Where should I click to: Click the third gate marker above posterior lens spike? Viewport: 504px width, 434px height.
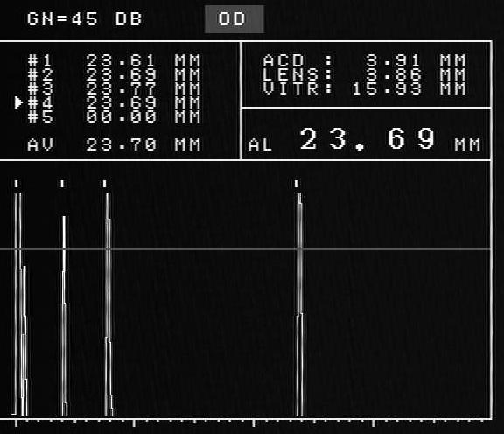105,184
